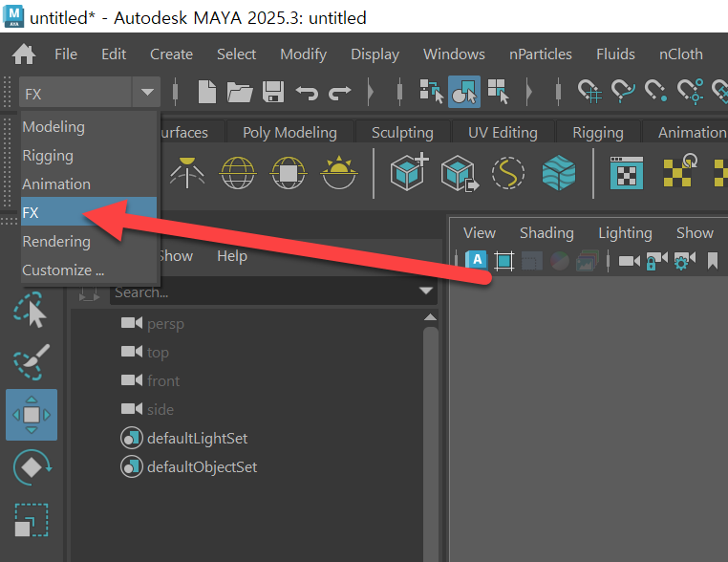Click viewport panel A camera attributes icon

click(477, 260)
